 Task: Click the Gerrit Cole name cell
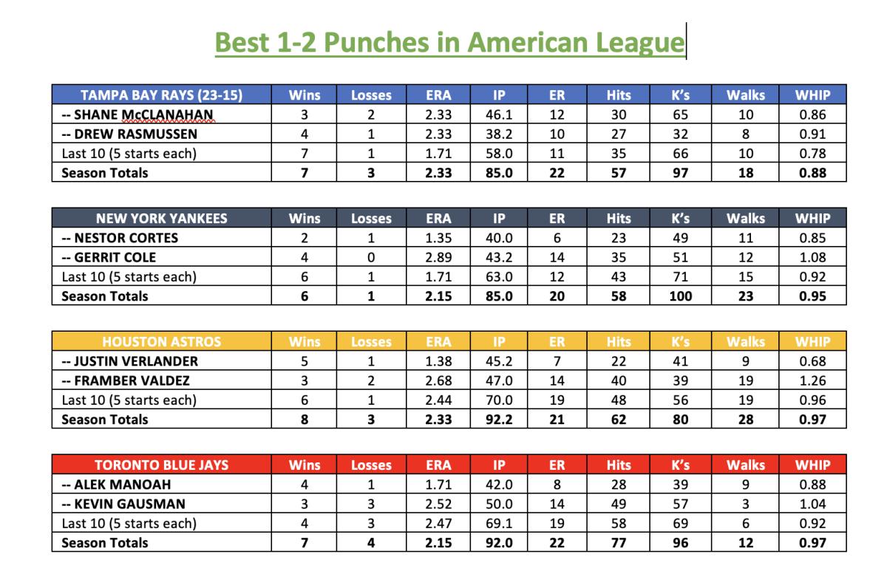162,257
